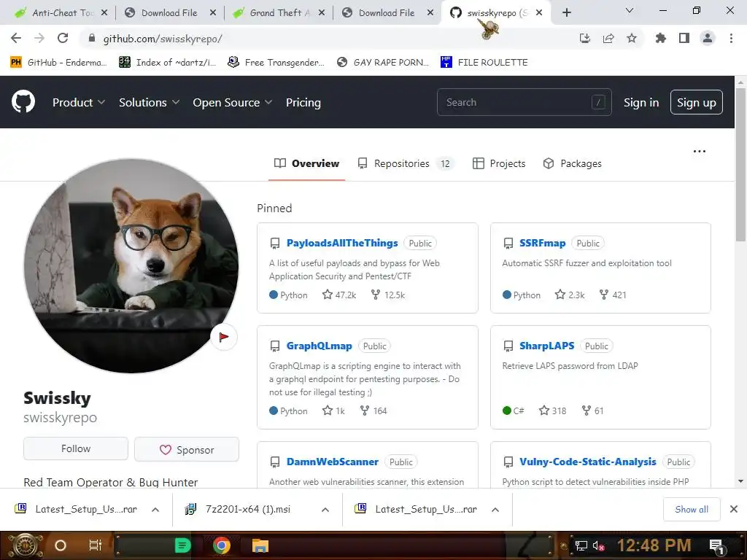
Task: Show all downloads
Action: [692, 509]
